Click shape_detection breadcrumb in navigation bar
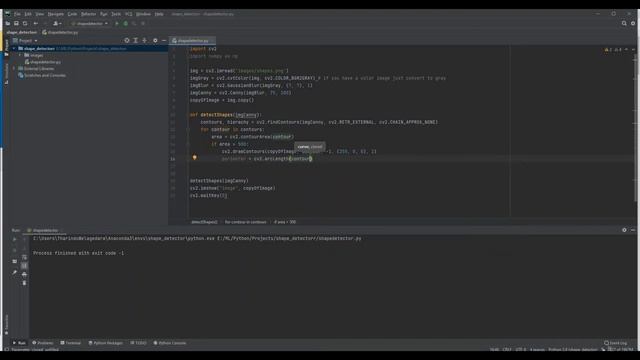640x360 pixels. (22, 32)
